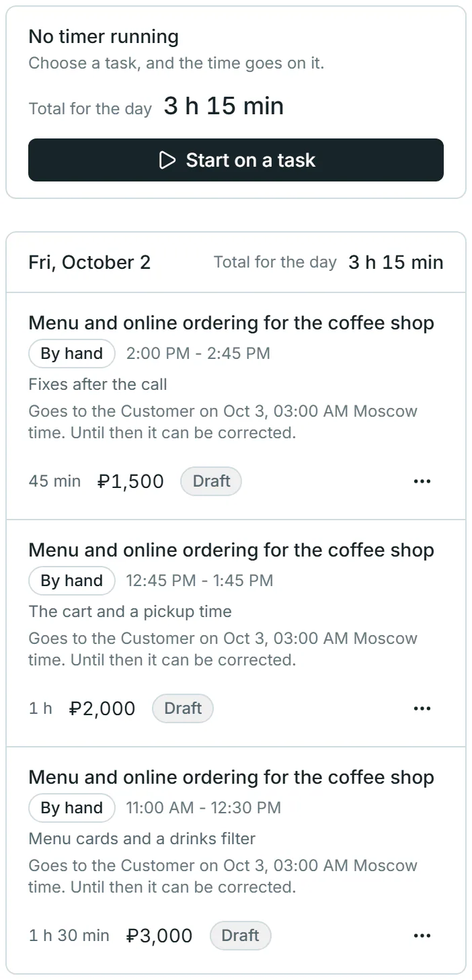Click The cart and a pickup time note
Image resolution: width=472 pixels, height=980 pixels.
coord(130,612)
